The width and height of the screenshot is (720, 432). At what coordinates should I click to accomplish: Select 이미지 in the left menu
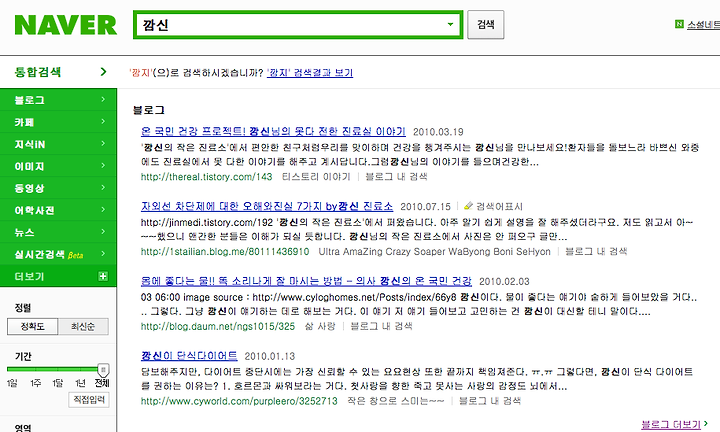(x=58, y=166)
